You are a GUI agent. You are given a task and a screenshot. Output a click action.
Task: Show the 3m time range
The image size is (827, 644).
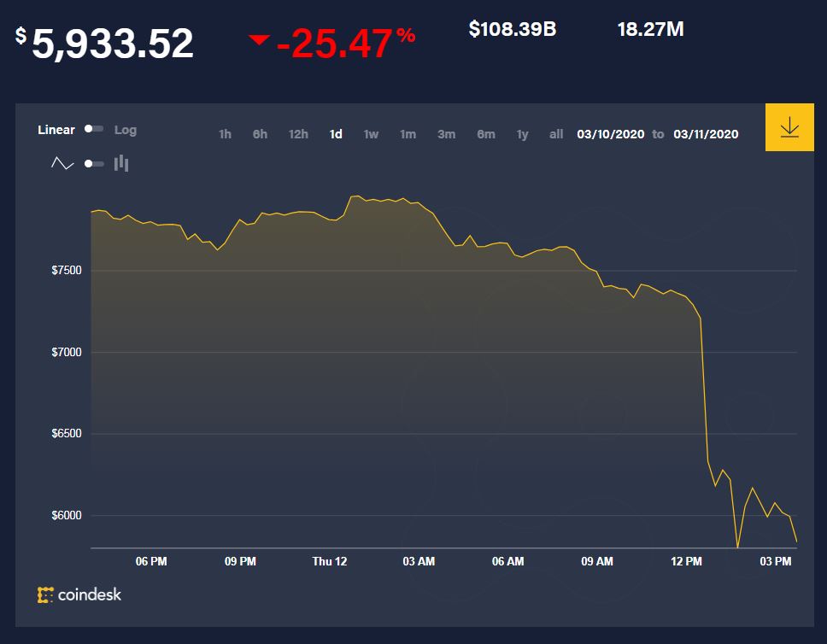tap(446, 134)
